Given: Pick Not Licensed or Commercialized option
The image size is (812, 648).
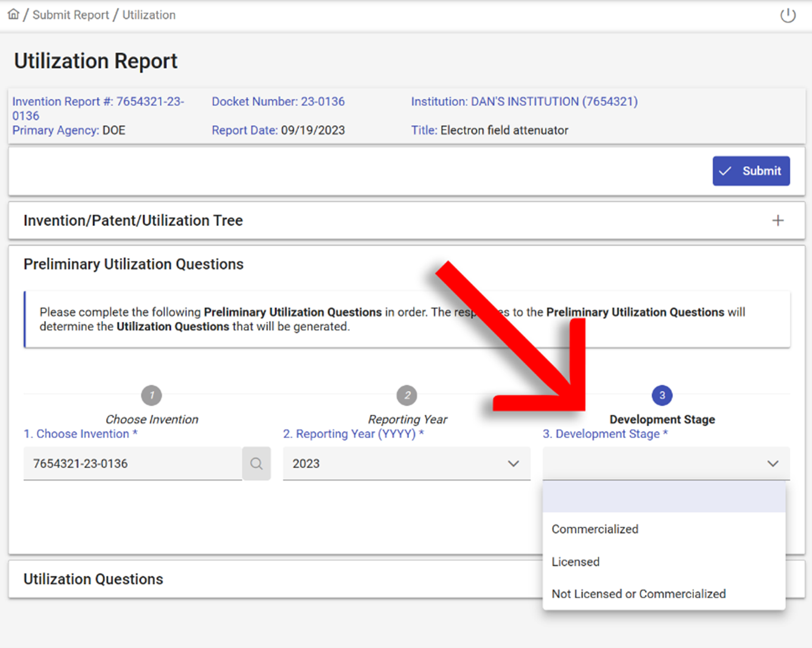Looking at the screenshot, I should click(639, 594).
